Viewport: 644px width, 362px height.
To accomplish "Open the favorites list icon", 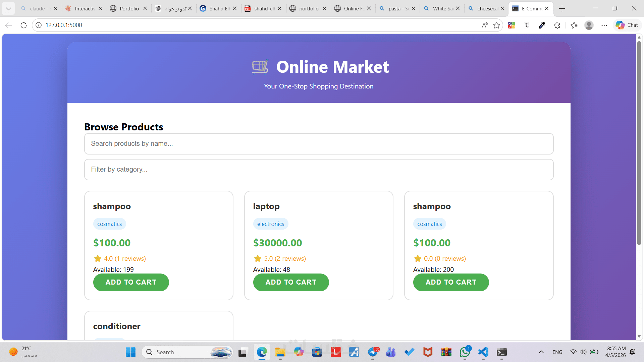I will pyautogui.click(x=574, y=25).
